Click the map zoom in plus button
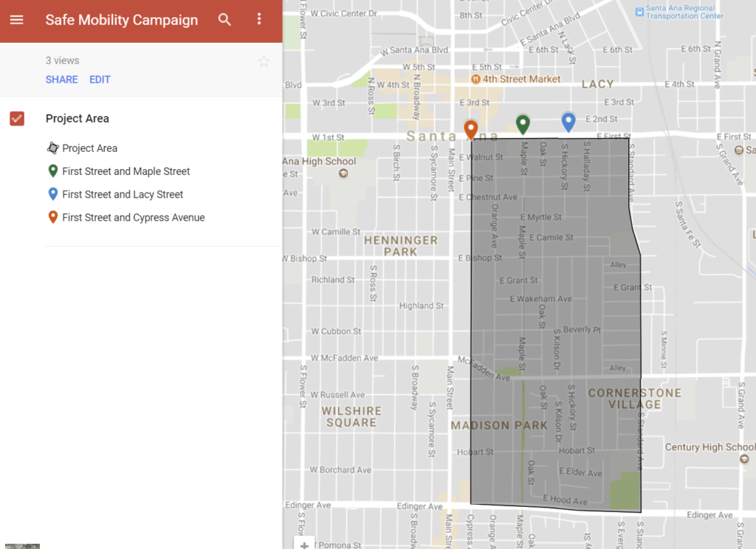The width and height of the screenshot is (756, 549). pos(304,545)
